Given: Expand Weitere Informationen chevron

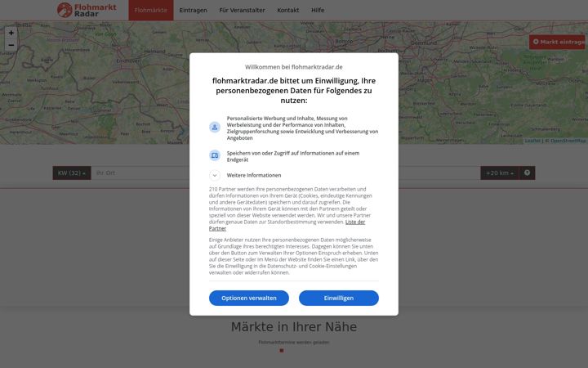Looking at the screenshot, I should tap(215, 175).
